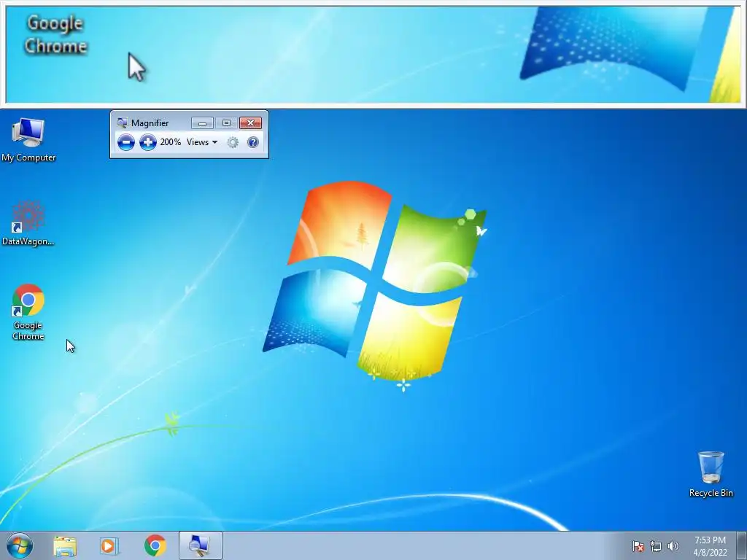
Task: Select the Recycle Bin desktop icon
Action: pos(711,474)
